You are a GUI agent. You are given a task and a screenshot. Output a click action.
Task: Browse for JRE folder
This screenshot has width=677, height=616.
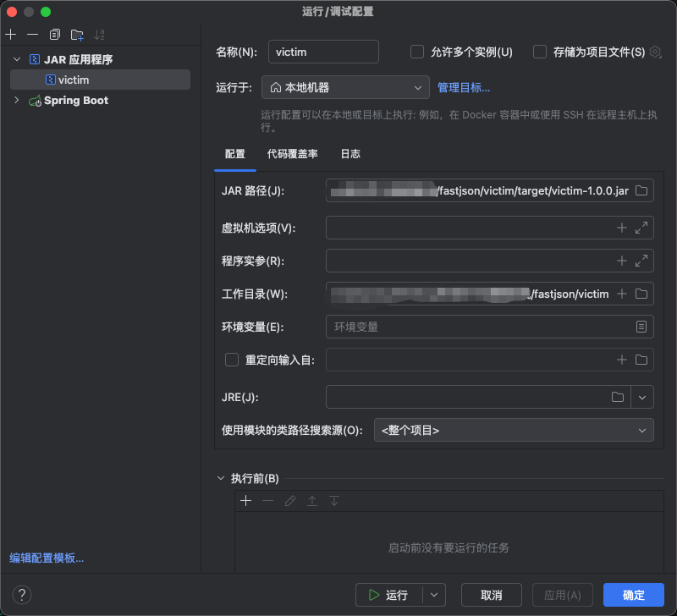[618, 397]
